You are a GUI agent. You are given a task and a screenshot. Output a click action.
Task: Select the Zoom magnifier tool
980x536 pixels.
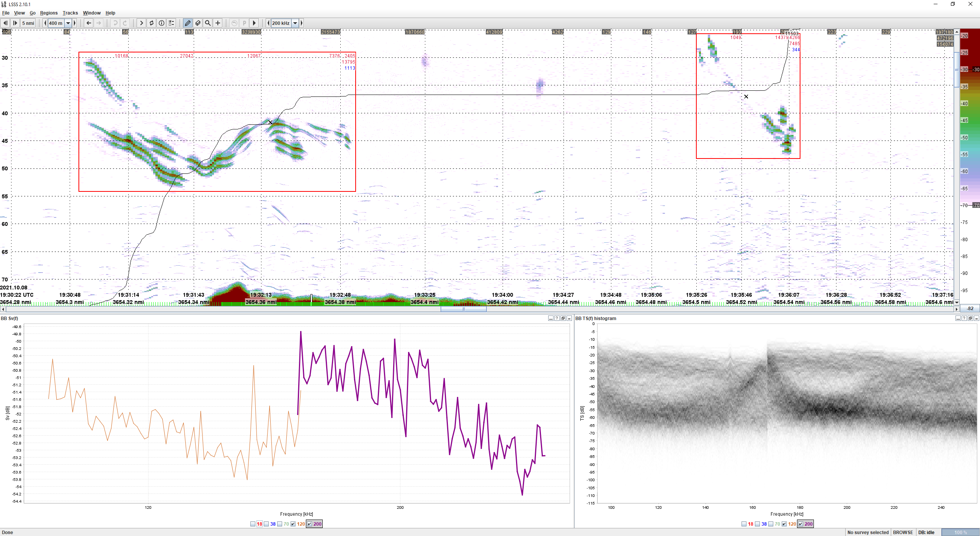pos(207,23)
